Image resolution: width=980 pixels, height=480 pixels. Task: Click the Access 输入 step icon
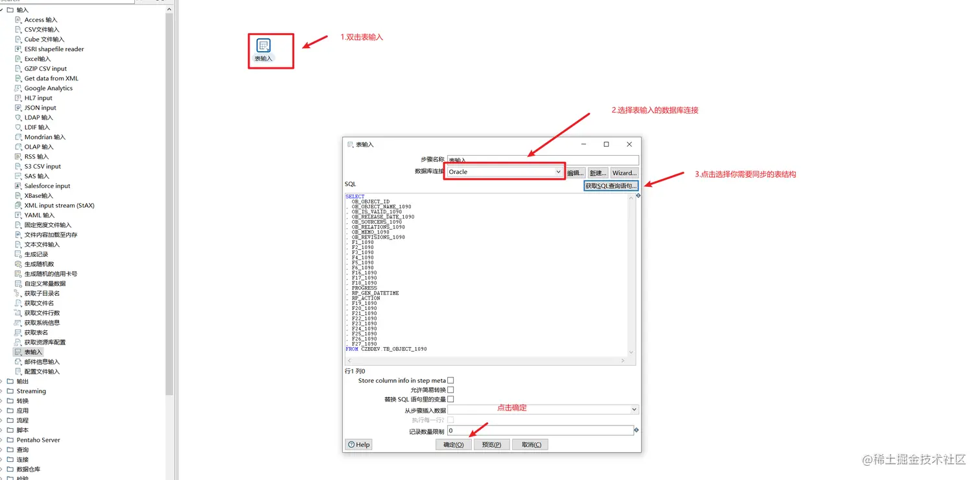click(x=18, y=20)
